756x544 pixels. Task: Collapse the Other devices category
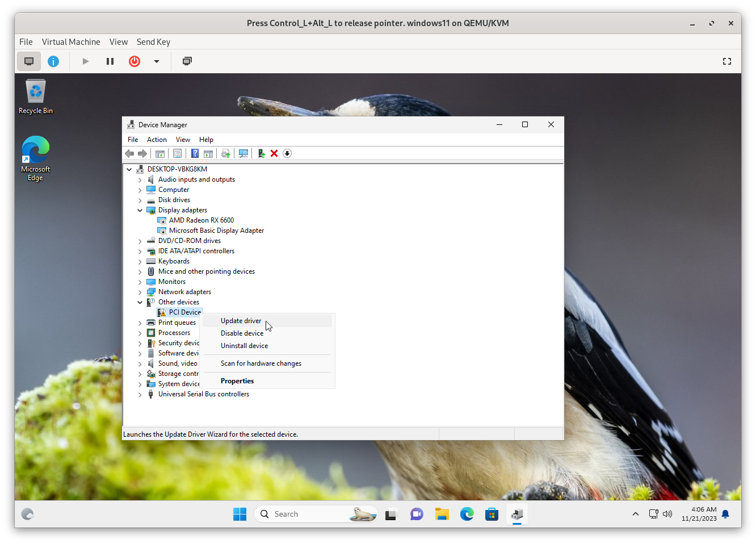[140, 302]
